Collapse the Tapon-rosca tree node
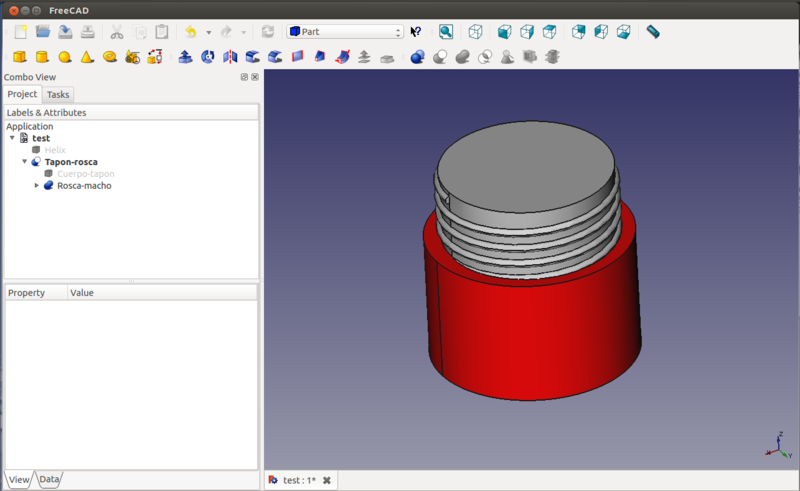The width and height of the screenshot is (800, 491). (x=25, y=161)
